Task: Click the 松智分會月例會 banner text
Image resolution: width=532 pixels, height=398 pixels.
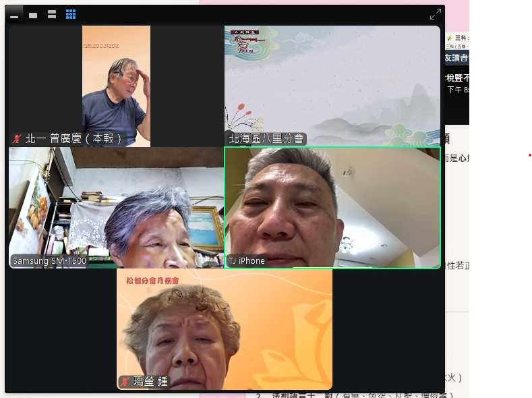Action: (x=152, y=280)
